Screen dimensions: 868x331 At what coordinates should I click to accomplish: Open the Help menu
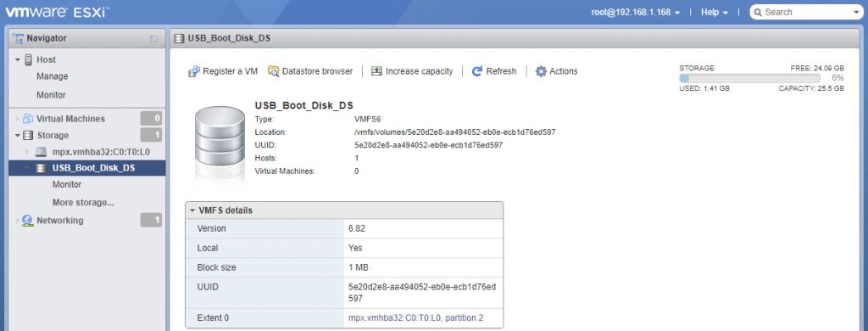pyautogui.click(x=715, y=12)
